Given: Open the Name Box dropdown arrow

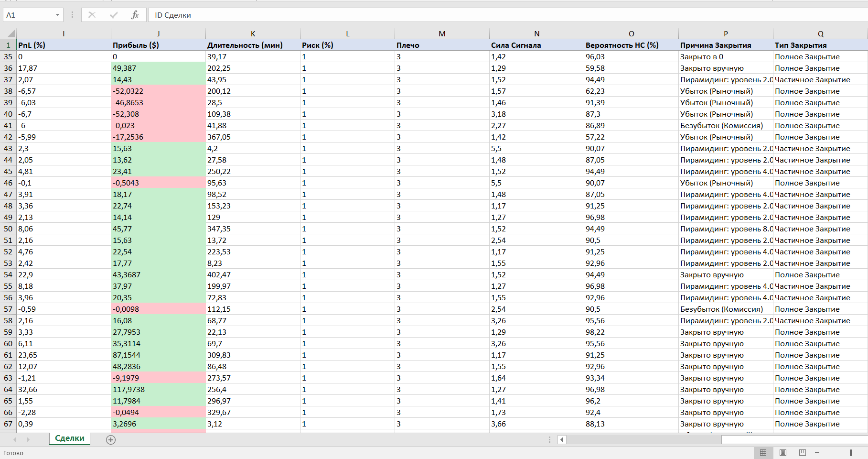Looking at the screenshot, I should click(57, 15).
